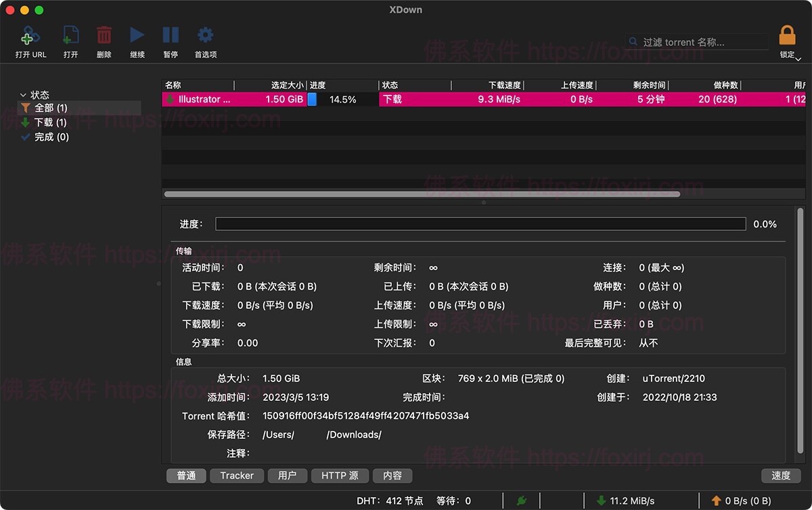Open the HTTP 源 tab
The width and height of the screenshot is (812, 510).
[340, 475]
